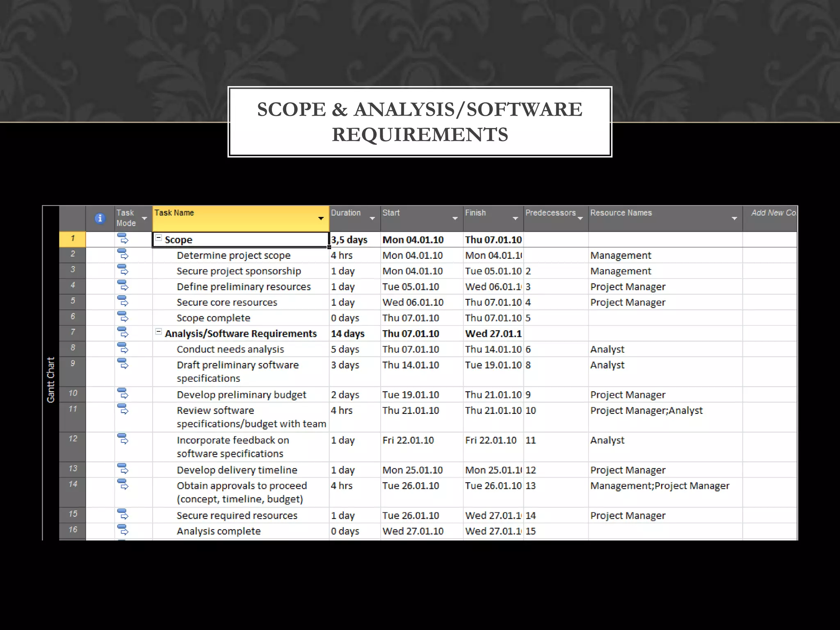The height and width of the screenshot is (630, 840).
Task: Open the Finish column filter dropdown
Action: click(515, 219)
